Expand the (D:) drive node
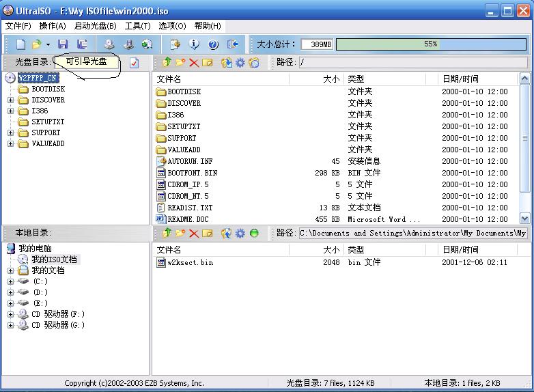 tap(10, 292)
